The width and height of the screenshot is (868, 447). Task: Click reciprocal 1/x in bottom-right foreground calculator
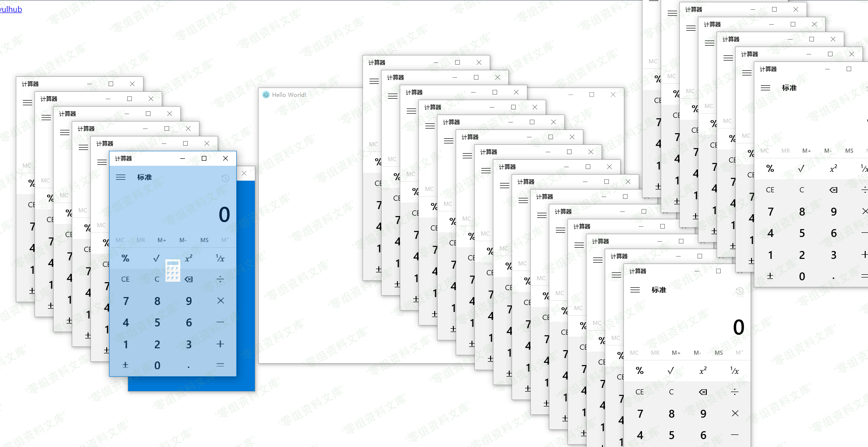click(x=734, y=371)
